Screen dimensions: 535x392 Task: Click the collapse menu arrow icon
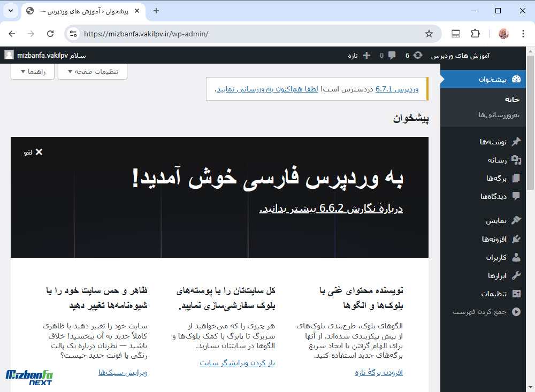[516, 311]
